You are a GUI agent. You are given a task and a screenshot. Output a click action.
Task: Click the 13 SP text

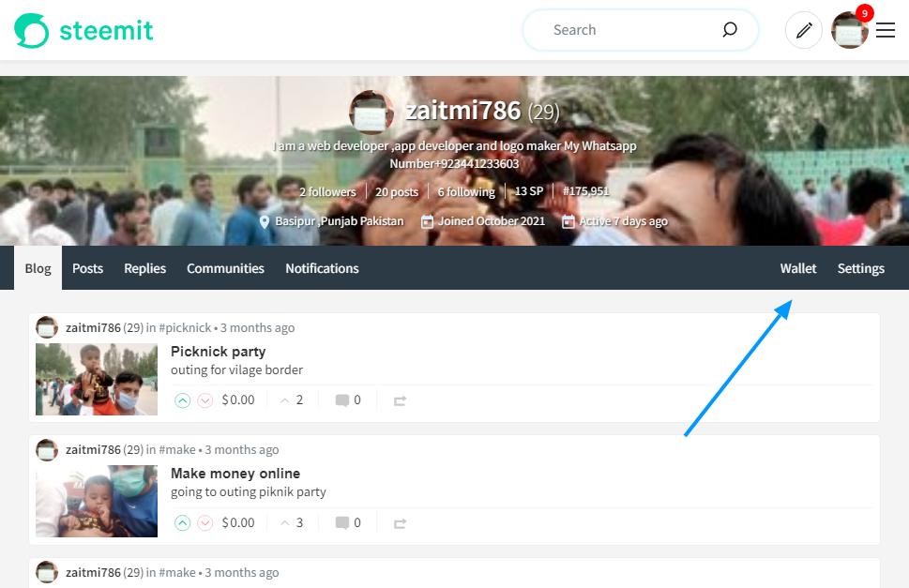click(x=529, y=191)
